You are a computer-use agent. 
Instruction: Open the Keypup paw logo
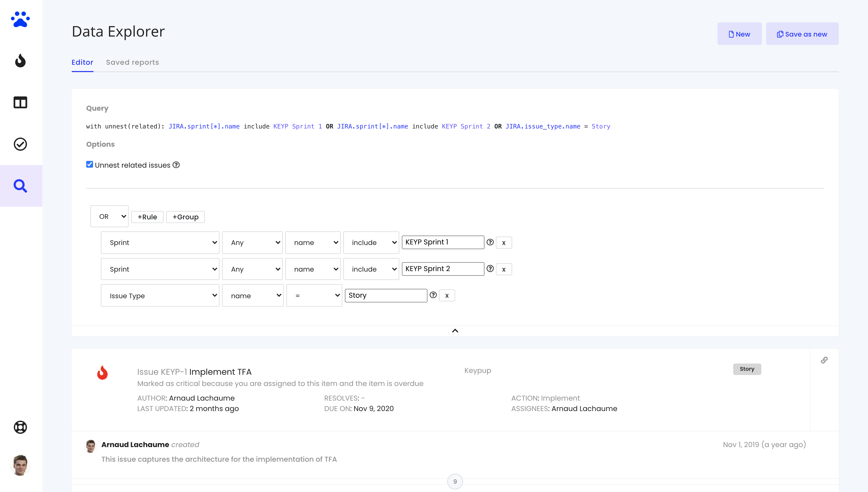20,19
